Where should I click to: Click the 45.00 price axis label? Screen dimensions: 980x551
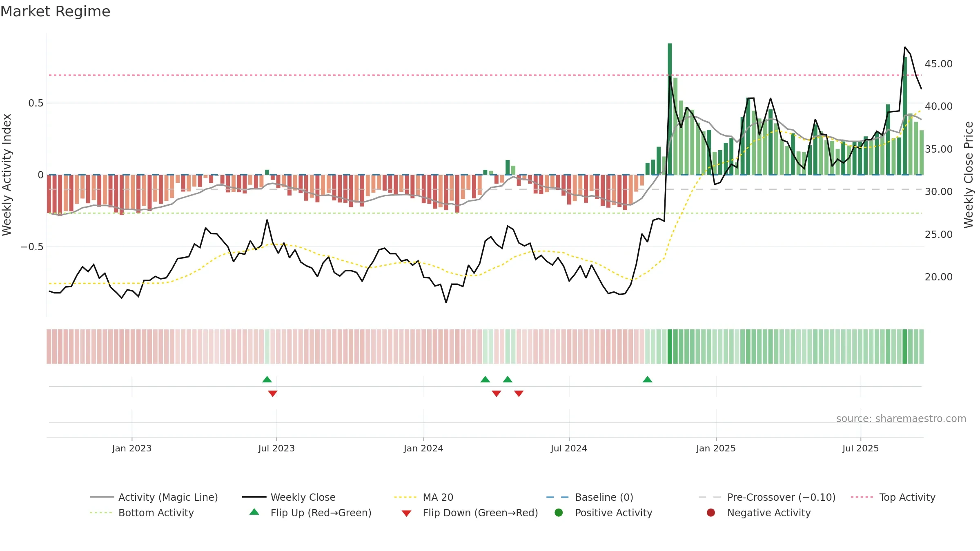[x=939, y=64]
